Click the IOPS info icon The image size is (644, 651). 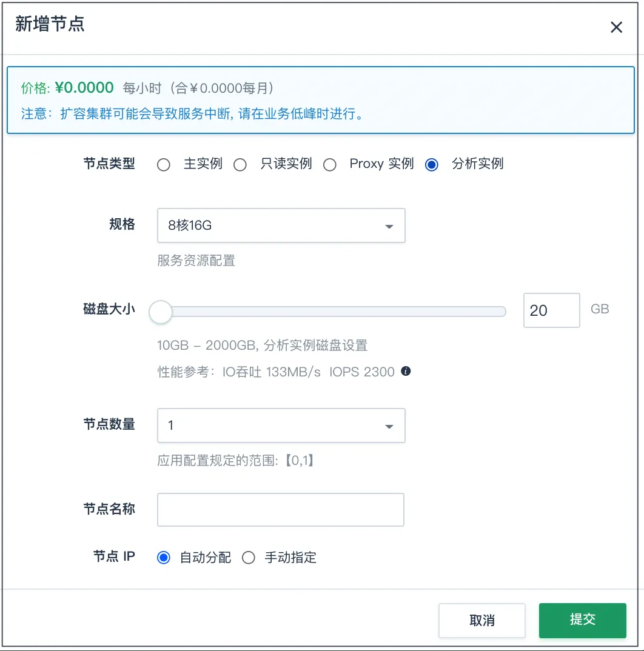(406, 371)
